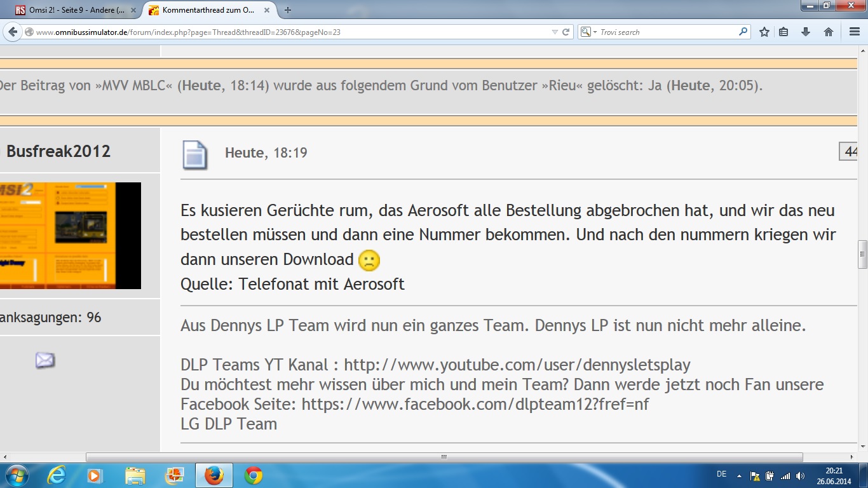
Task: Open the volume speaker tray icon
Action: coord(800,475)
